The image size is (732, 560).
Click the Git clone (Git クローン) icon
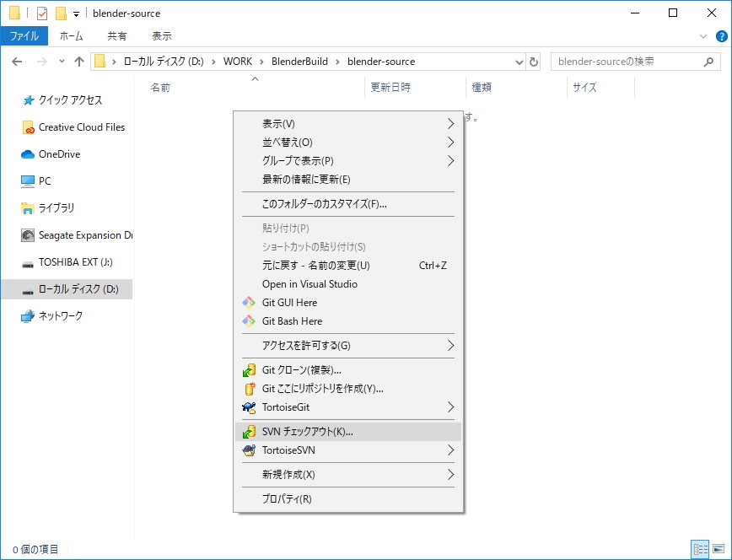click(249, 370)
